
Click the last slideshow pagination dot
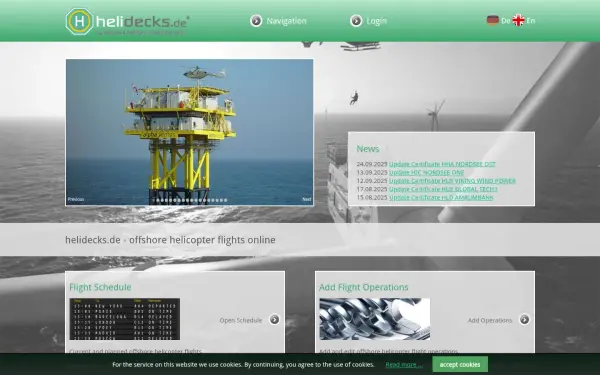pyautogui.click(x=225, y=200)
